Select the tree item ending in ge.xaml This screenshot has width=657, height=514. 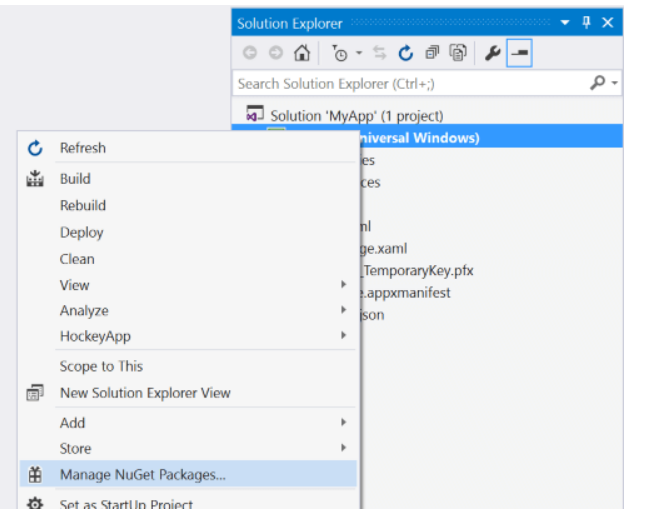384,248
